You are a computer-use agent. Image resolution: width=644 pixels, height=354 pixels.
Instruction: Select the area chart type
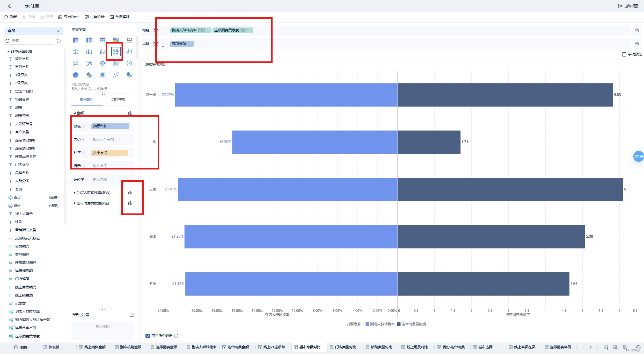(x=116, y=63)
